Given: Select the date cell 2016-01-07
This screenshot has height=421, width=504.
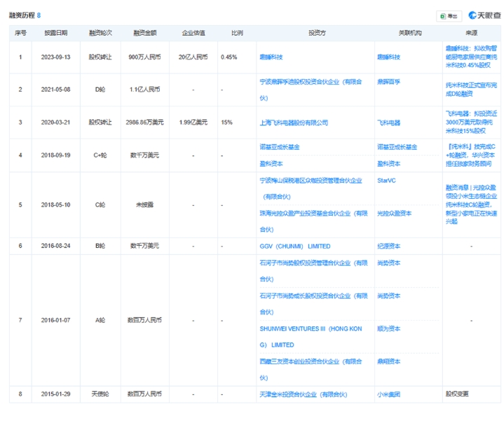Looking at the screenshot, I should pos(55,320).
